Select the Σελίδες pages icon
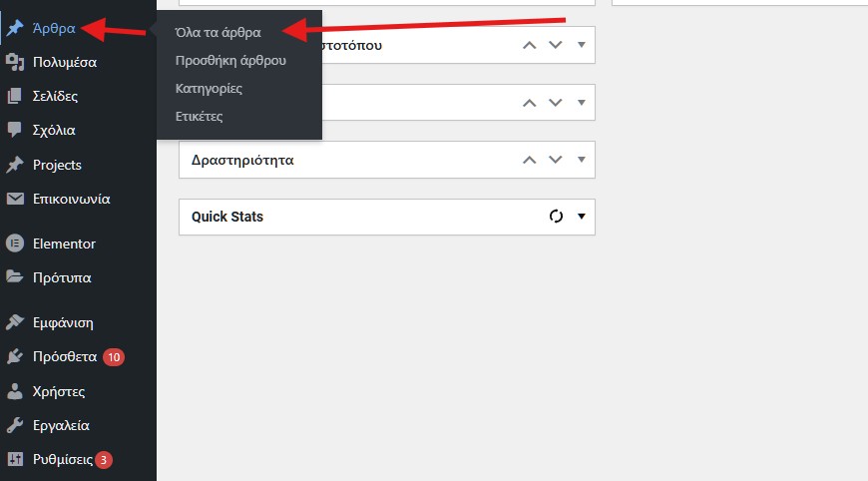The width and height of the screenshot is (868, 481). (x=15, y=96)
